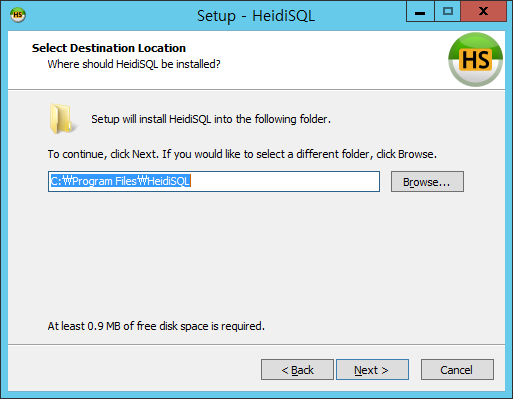Screen dimensions: 513x399
Task: Open the HeidiSQL title bar system icon
Action: (x=18, y=15)
